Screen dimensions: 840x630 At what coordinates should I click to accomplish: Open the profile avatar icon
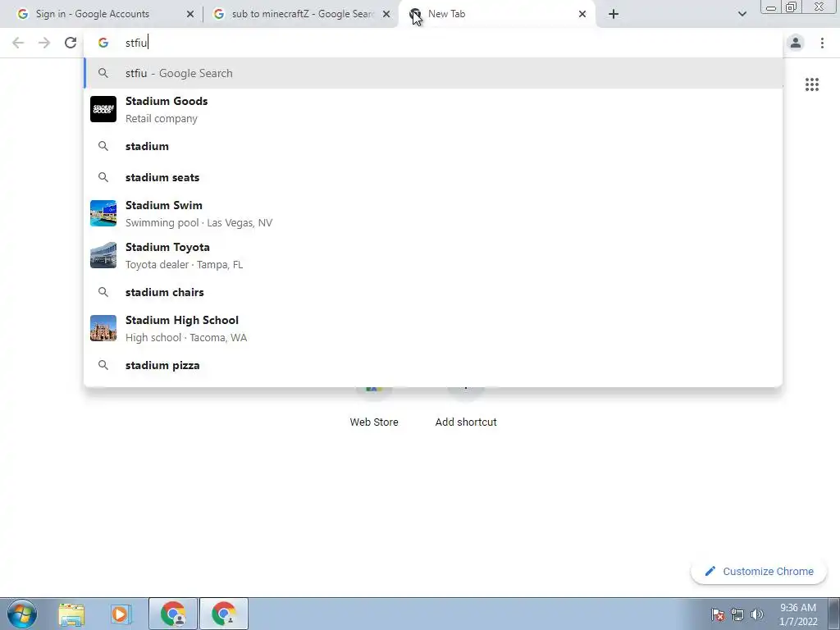point(796,43)
